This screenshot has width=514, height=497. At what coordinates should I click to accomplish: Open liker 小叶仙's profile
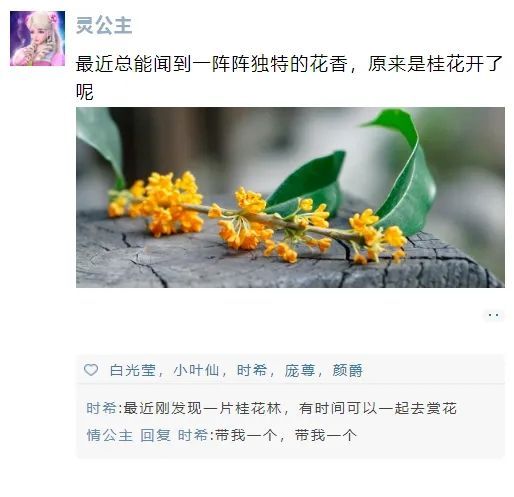coord(196,370)
